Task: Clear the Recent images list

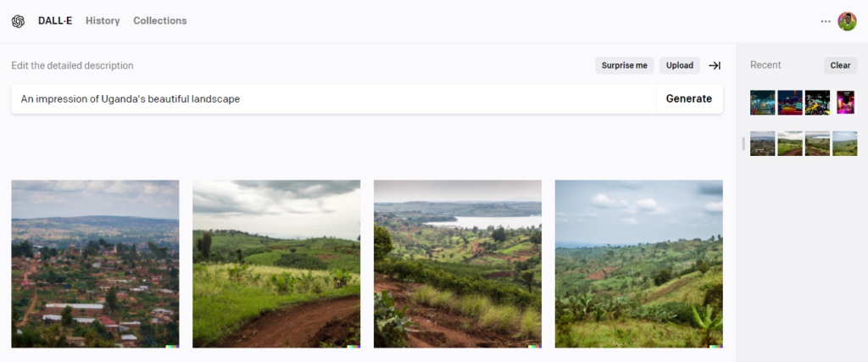Action: coord(840,65)
